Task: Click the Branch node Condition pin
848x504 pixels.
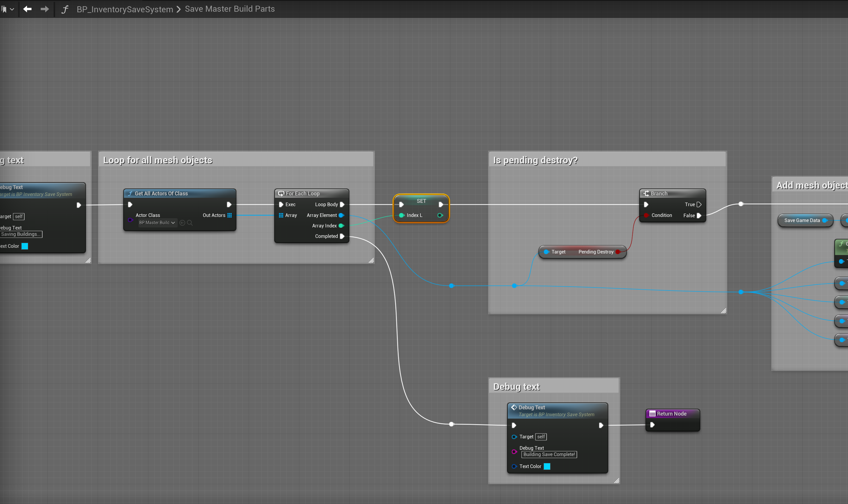Action: pyautogui.click(x=646, y=215)
